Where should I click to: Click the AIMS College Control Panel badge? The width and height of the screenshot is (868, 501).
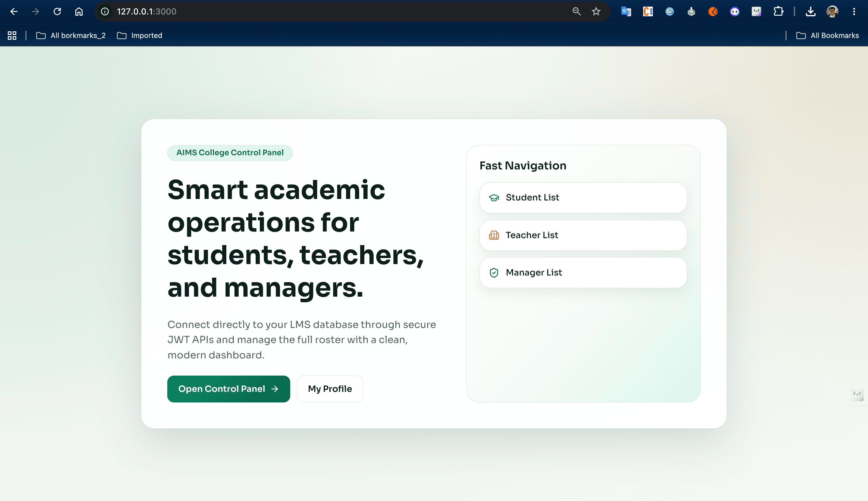point(230,153)
